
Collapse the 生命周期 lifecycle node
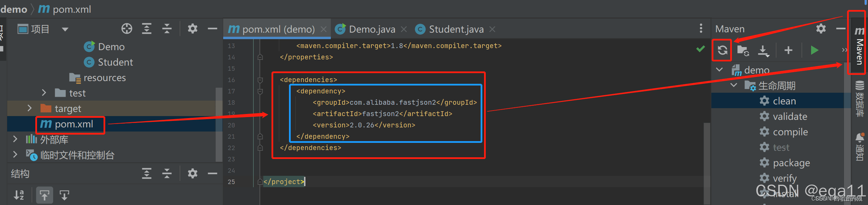tap(734, 85)
